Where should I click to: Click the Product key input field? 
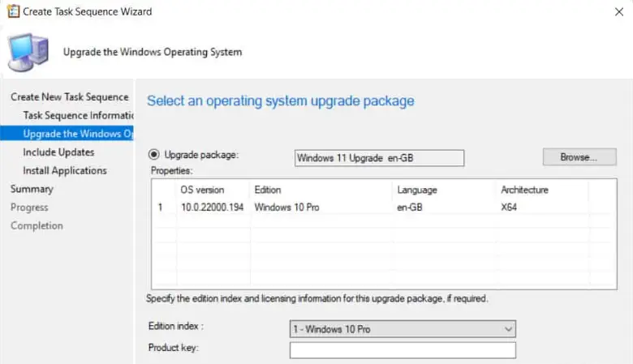click(403, 350)
